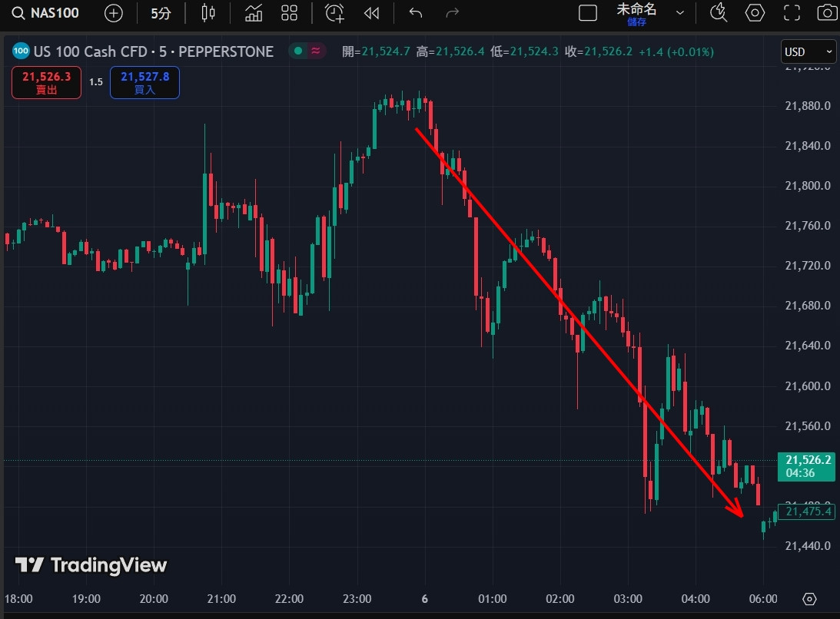Click the 21,475.4 price scale label
The width and height of the screenshot is (840, 619).
coord(806,511)
